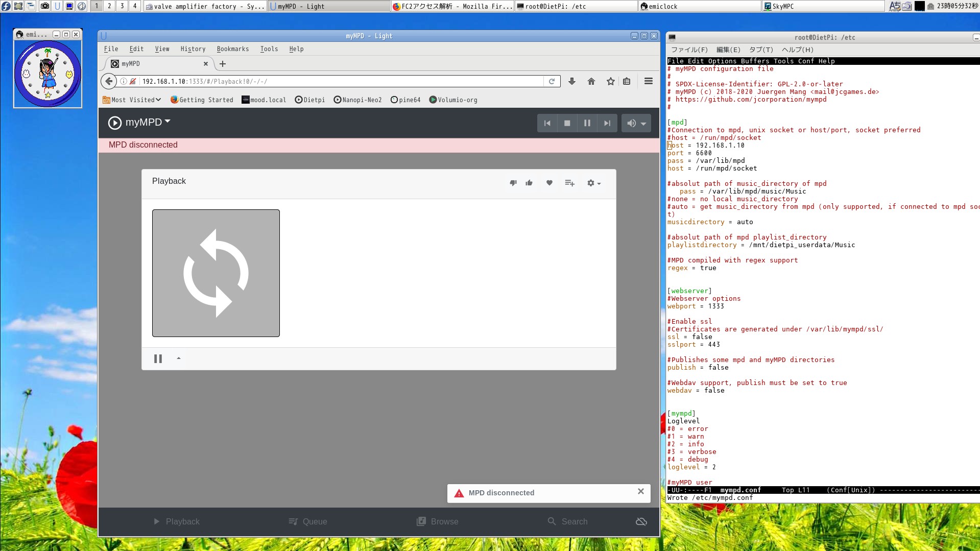The height and width of the screenshot is (551, 980).
Task: Toggle the pause button in the header controls
Action: click(x=587, y=123)
